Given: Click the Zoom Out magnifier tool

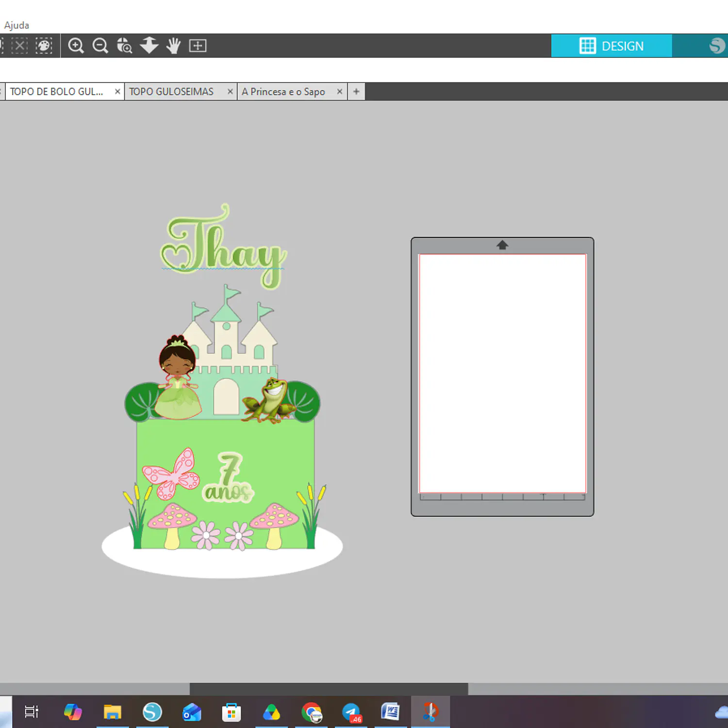Looking at the screenshot, I should coord(100,46).
